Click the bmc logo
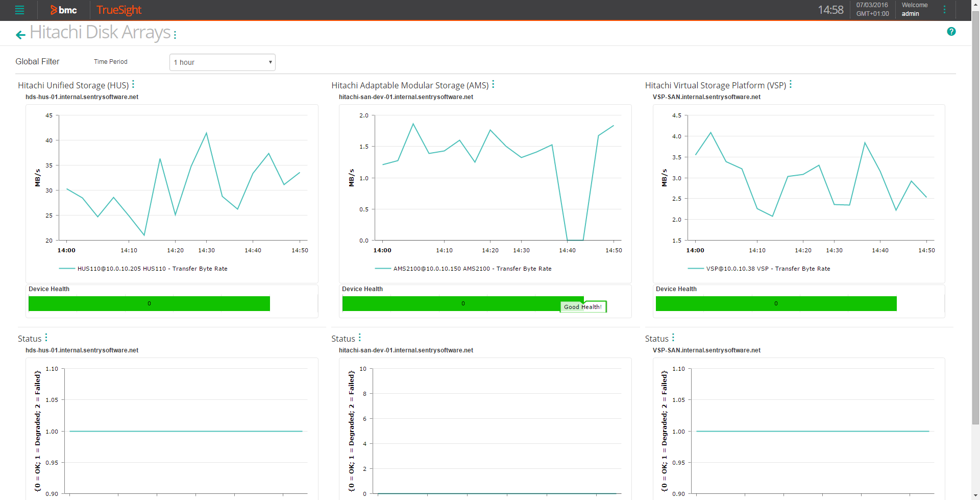980x500 pixels. coord(64,10)
